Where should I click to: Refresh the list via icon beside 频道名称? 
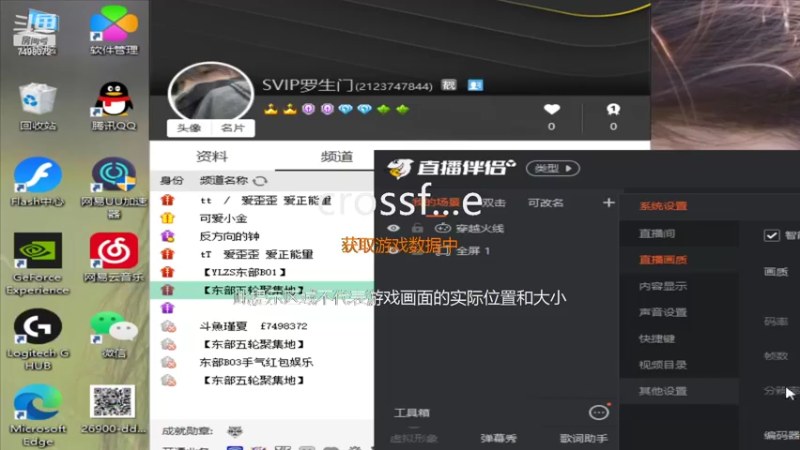260,181
